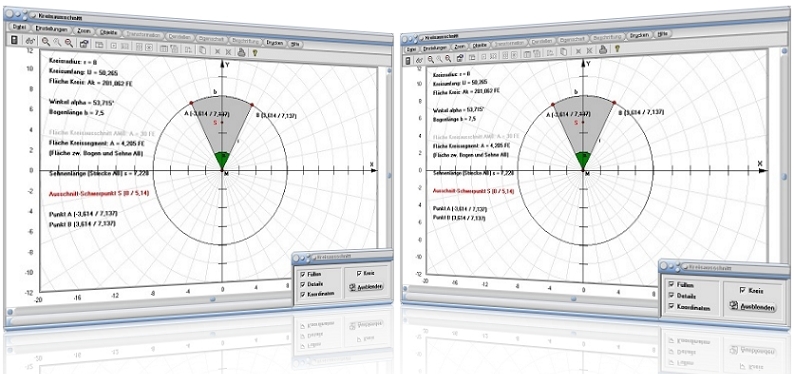
Task: Click first magnifier zoom icon in left window
Action: pyautogui.click(x=46, y=42)
